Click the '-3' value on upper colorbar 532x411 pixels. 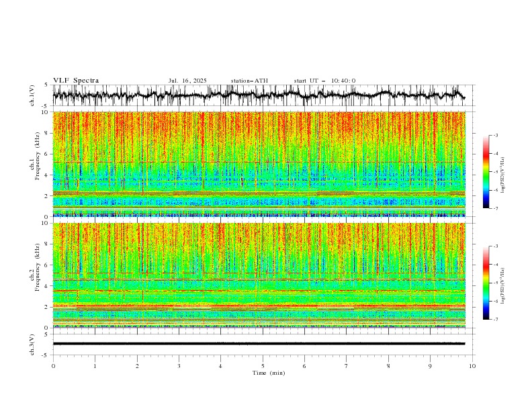495,135
